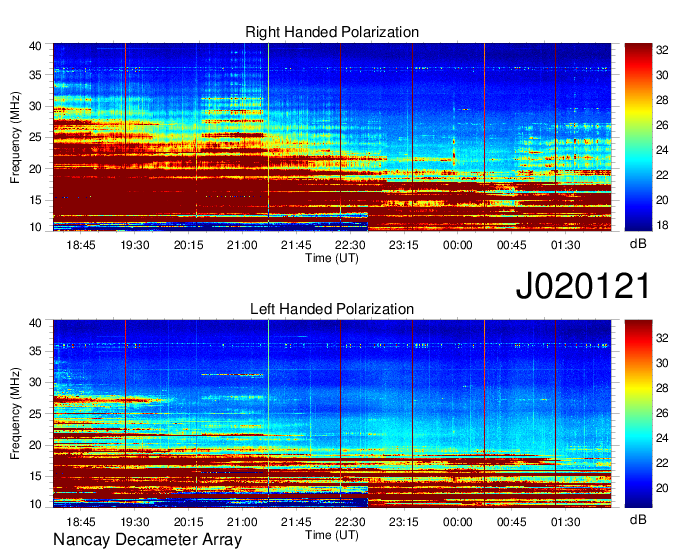Click 00:00 time tick of Right Handed plot
680x552 pixels.
pyautogui.click(x=458, y=245)
